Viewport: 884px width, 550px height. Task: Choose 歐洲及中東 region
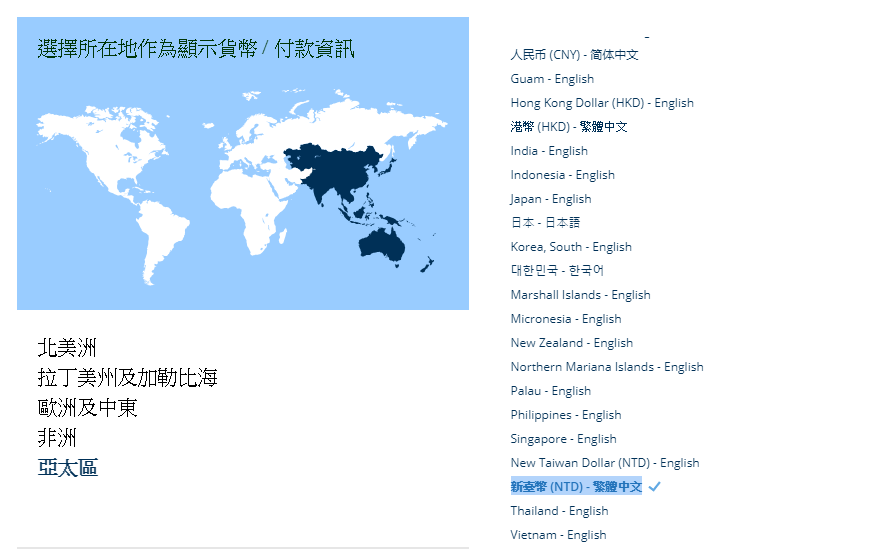[x=87, y=407]
